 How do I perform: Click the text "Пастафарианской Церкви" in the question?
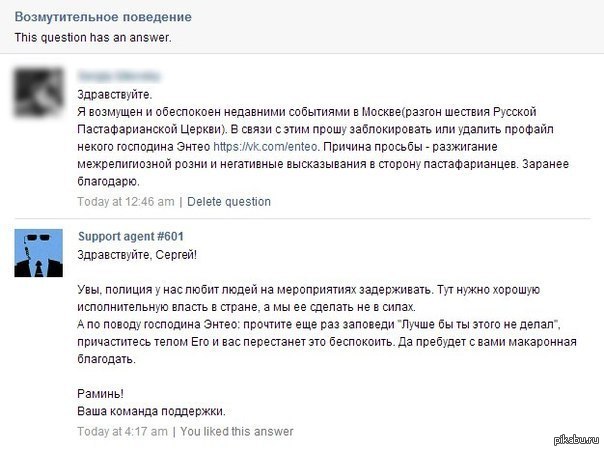(x=152, y=129)
